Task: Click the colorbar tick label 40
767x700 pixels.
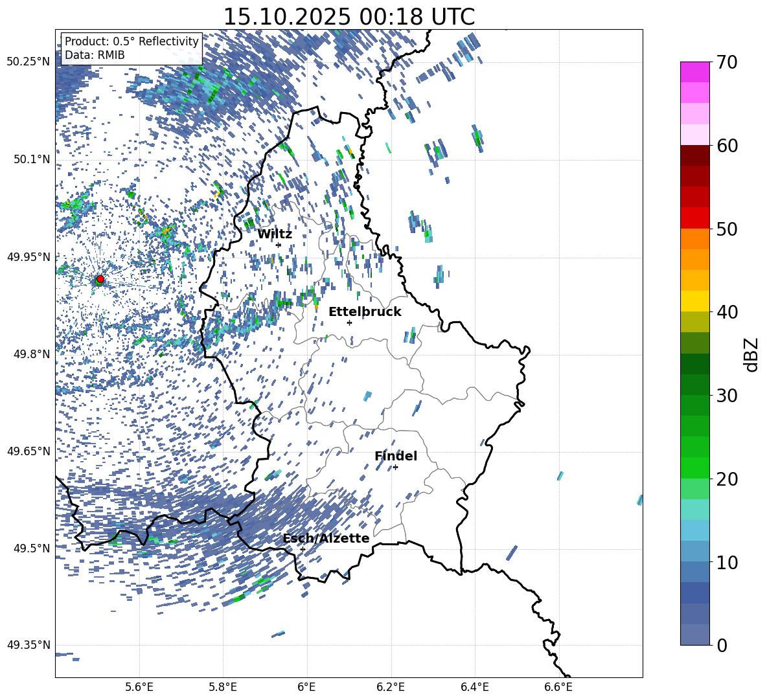Action: pyautogui.click(x=727, y=312)
